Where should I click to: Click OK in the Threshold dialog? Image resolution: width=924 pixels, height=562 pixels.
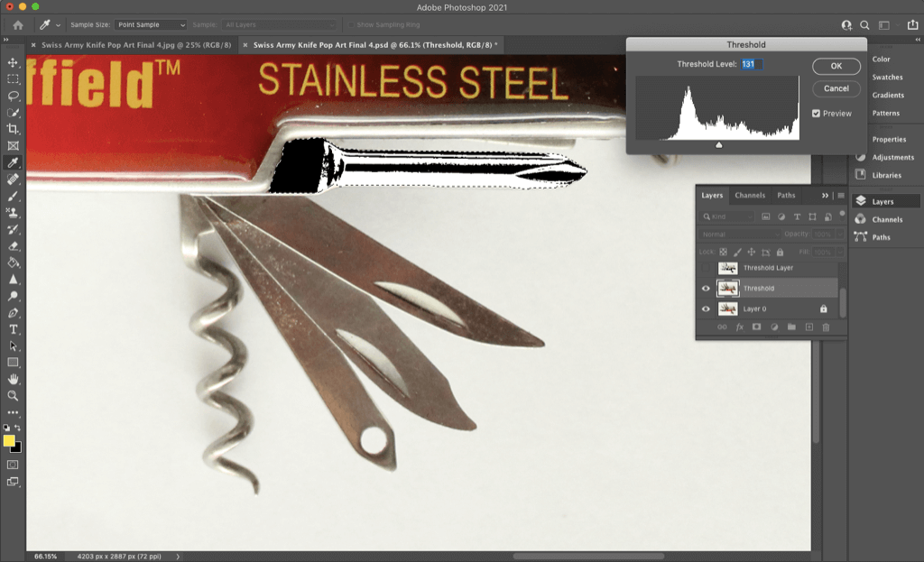click(x=836, y=66)
